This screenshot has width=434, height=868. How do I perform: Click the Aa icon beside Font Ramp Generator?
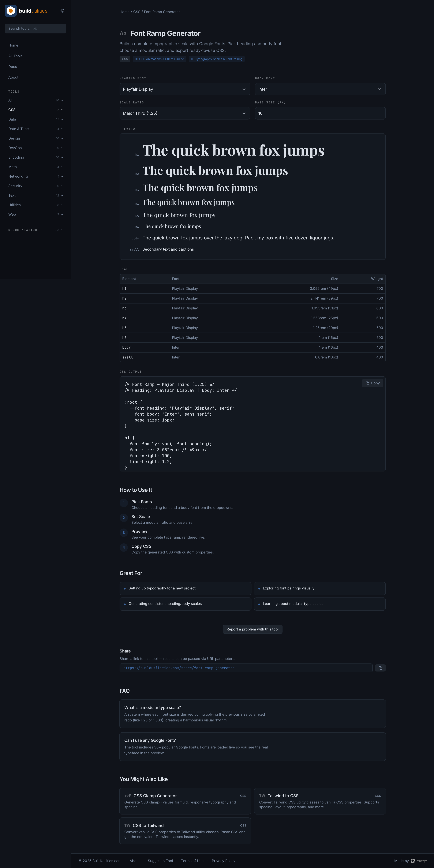coord(123,33)
